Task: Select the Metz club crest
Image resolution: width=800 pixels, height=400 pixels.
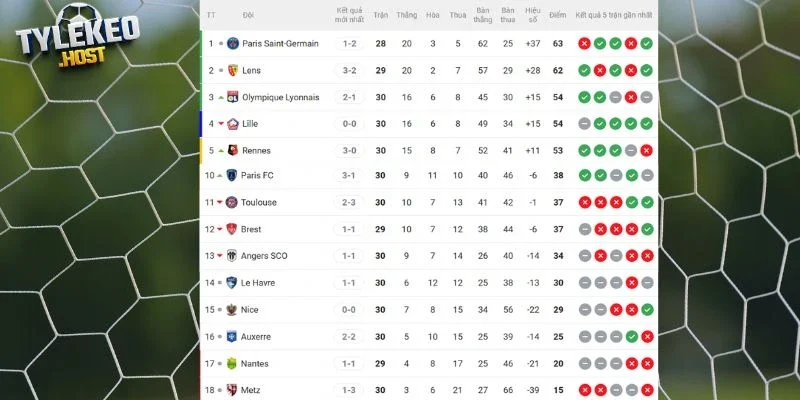Action: click(x=233, y=390)
